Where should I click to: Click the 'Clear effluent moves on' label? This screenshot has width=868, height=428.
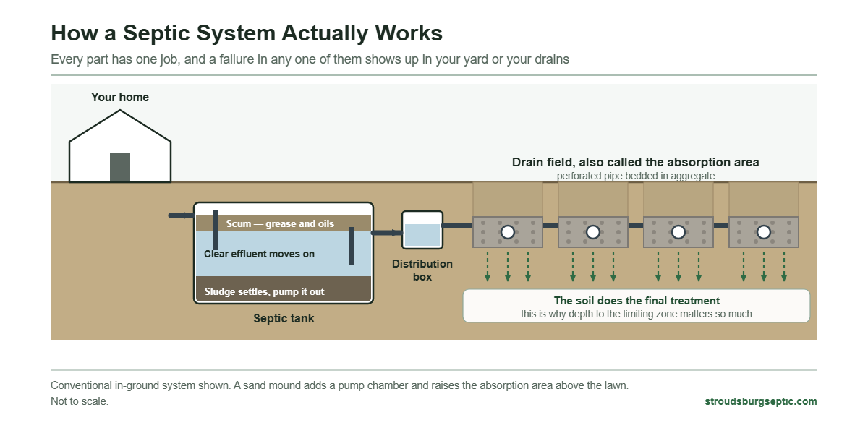[x=260, y=254]
